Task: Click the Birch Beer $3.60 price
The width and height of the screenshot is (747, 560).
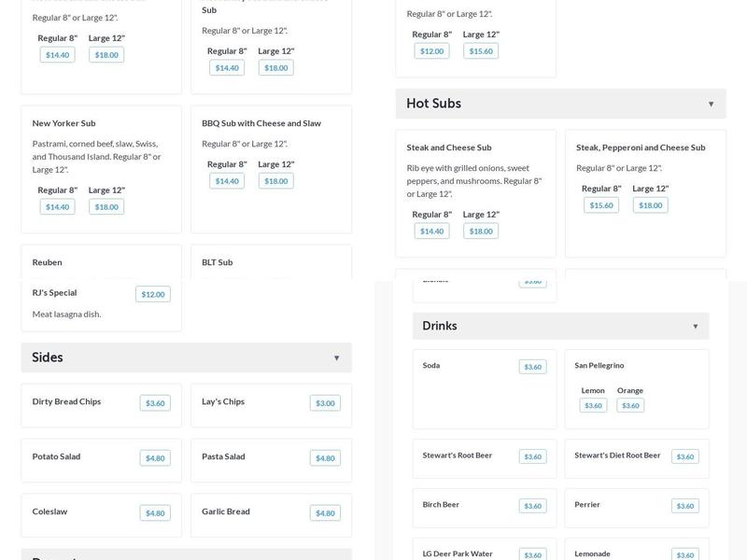Action: pos(532,506)
